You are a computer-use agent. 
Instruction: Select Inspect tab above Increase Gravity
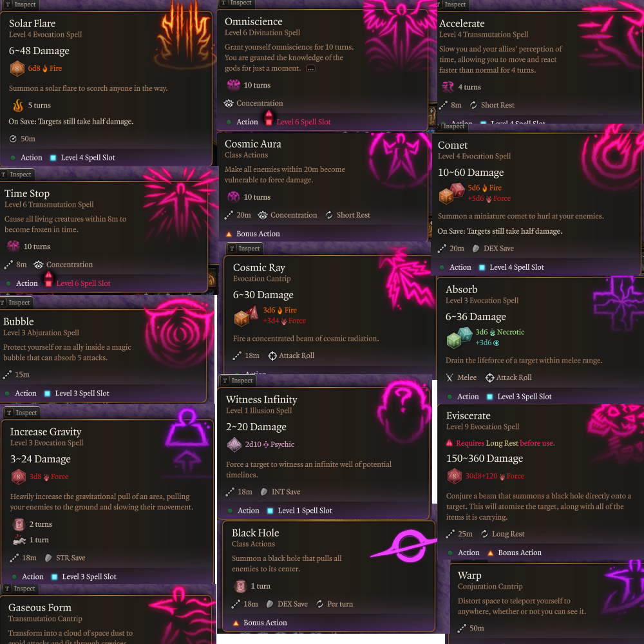22,413
